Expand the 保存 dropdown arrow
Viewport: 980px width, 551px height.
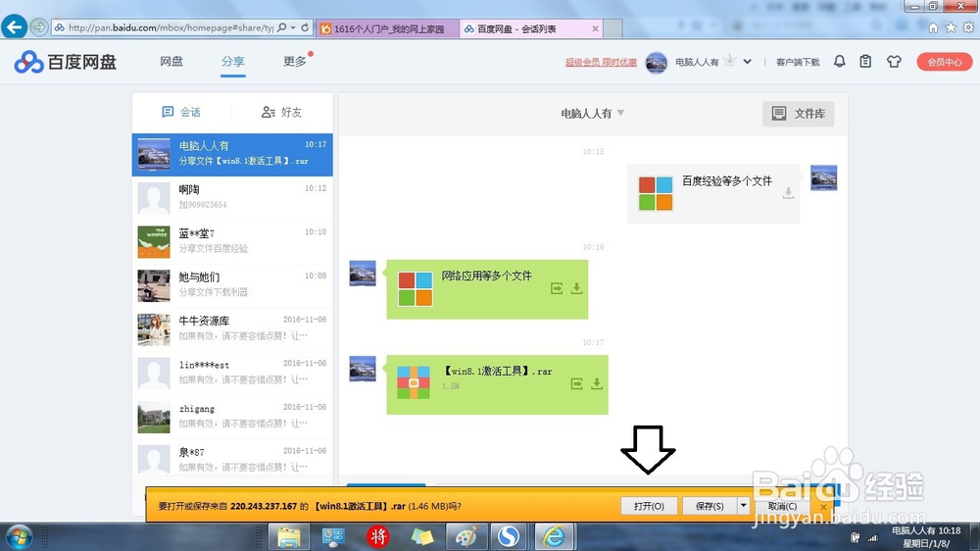743,506
